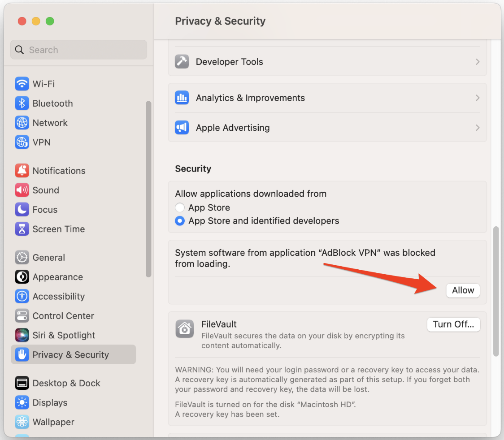Select App Store and identified developers
The image size is (504, 440).
point(180,221)
